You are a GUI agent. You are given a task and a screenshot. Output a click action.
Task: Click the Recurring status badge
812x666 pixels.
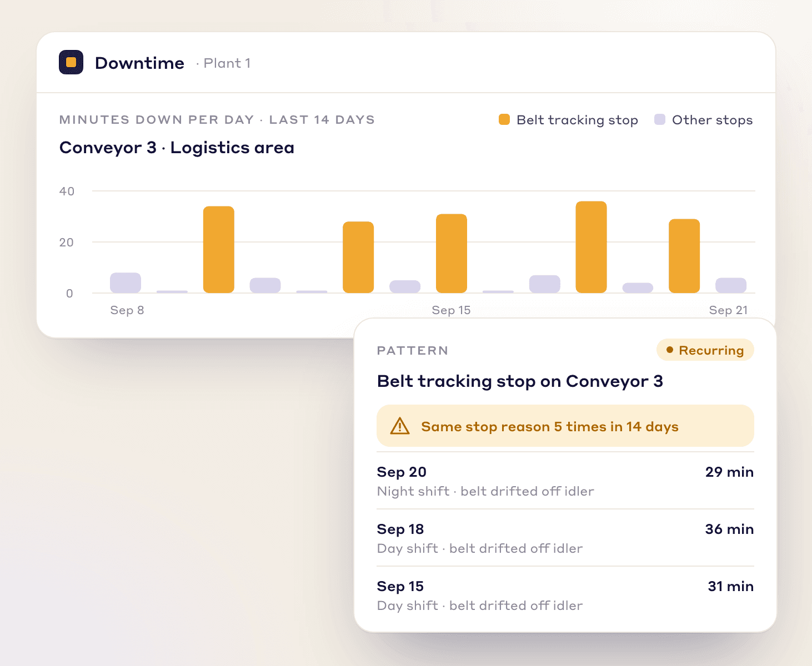[705, 350]
